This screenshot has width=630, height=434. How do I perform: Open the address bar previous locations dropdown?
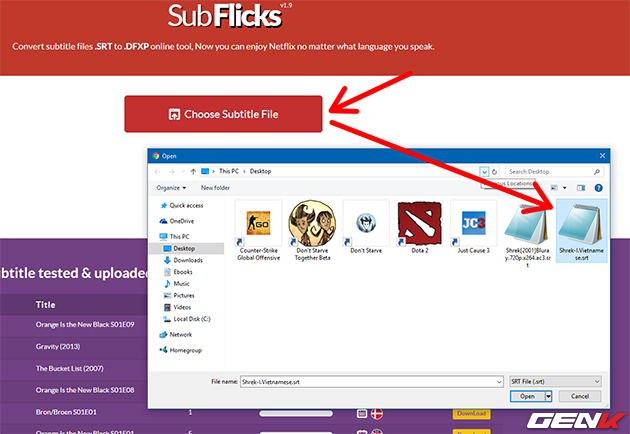click(485, 172)
